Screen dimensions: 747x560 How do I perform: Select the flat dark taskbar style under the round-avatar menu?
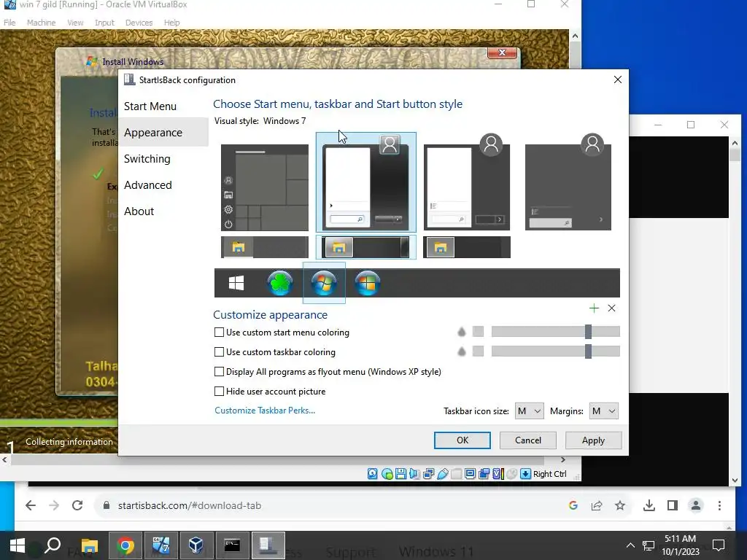pos(467,247)
